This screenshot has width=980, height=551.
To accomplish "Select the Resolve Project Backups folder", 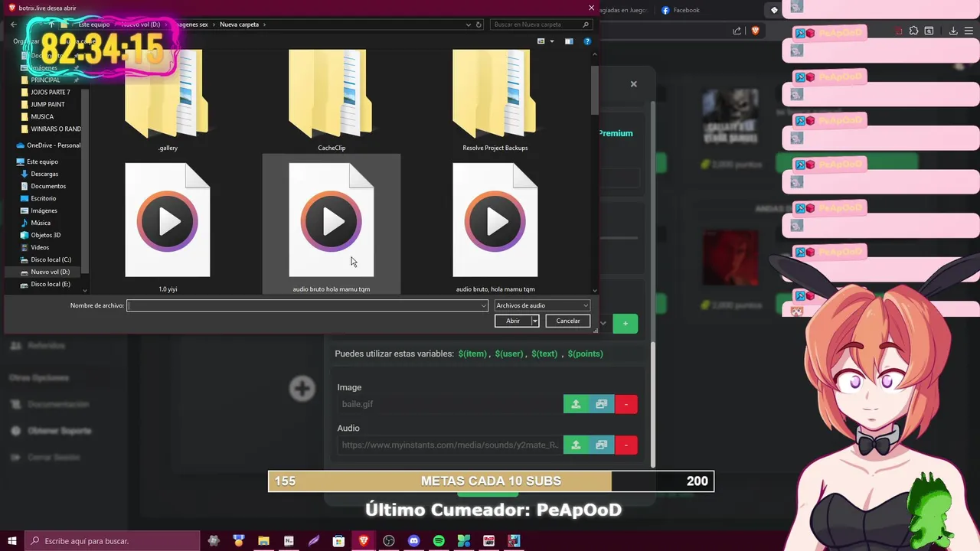I will pos(495,99).
